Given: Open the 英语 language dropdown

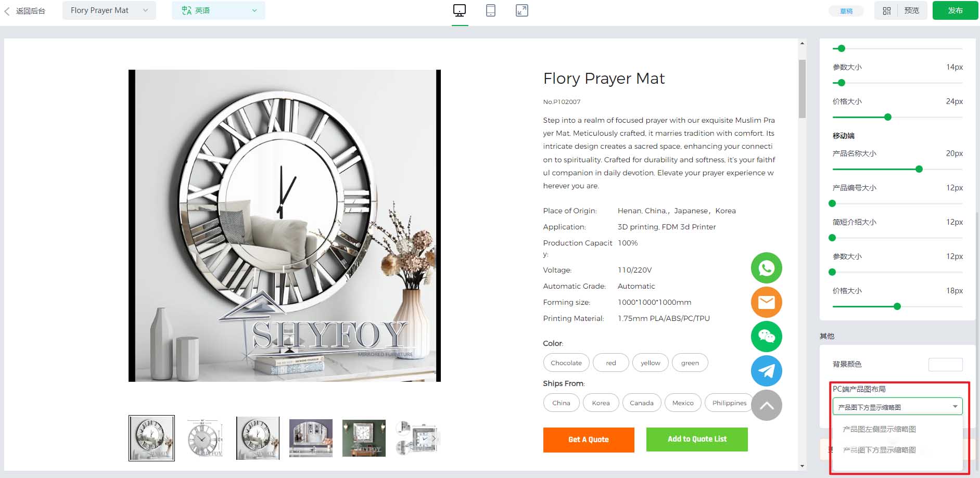Looking at the screenshot, I should pos(218,10).
